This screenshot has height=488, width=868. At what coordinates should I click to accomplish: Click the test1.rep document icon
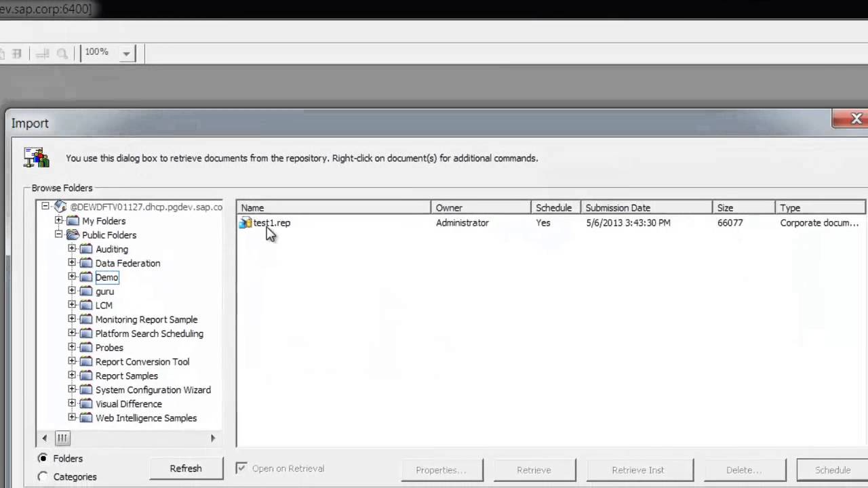245,223
